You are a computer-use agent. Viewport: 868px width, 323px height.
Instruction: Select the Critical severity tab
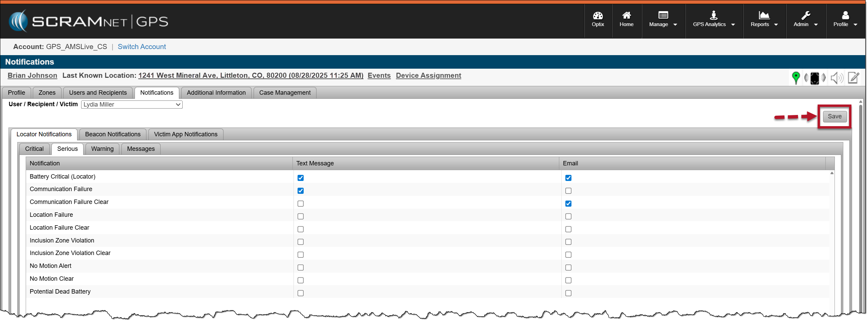(x=34, y=149)
